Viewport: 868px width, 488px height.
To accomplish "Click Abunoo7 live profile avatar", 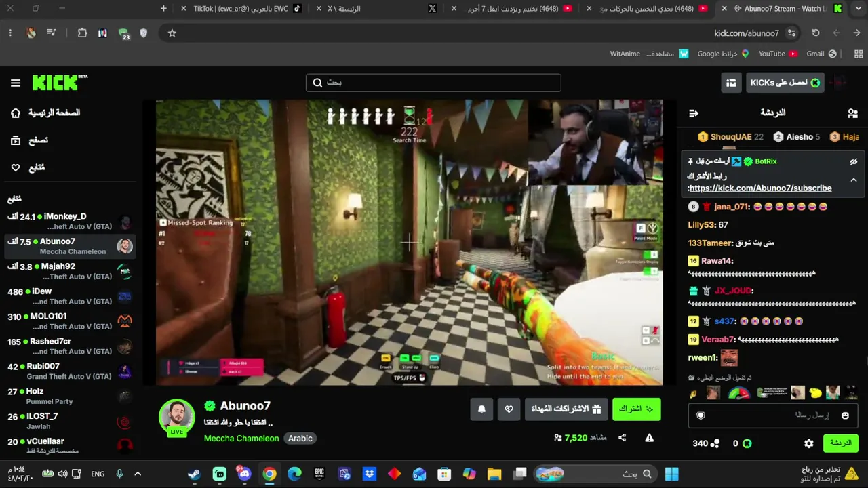I will click(x=177, y=416).
